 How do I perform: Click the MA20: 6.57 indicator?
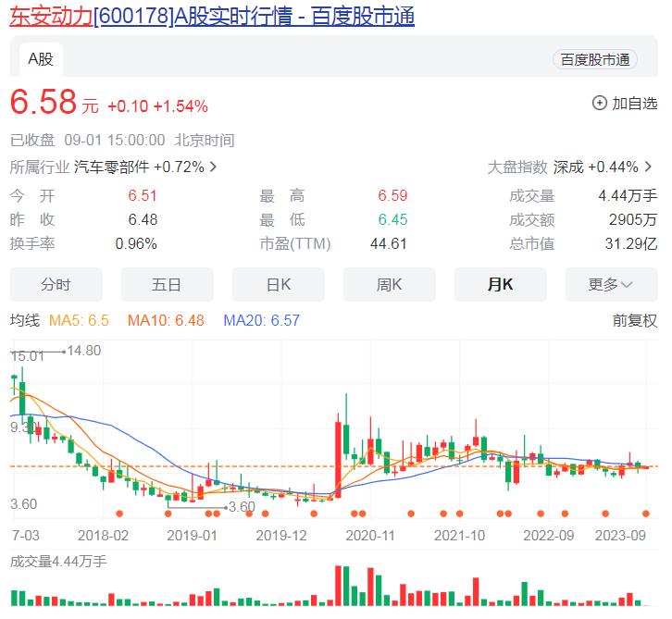click(x=261, y=320)
